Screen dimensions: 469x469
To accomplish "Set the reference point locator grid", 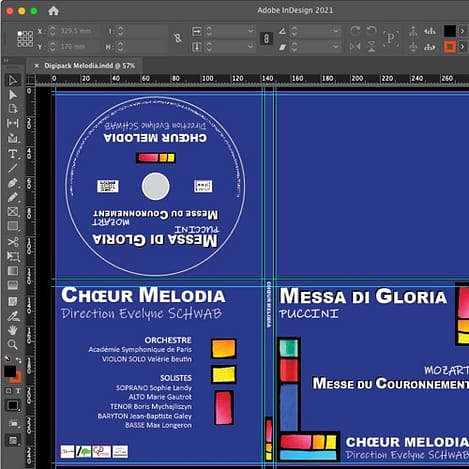I will point(25,39).
